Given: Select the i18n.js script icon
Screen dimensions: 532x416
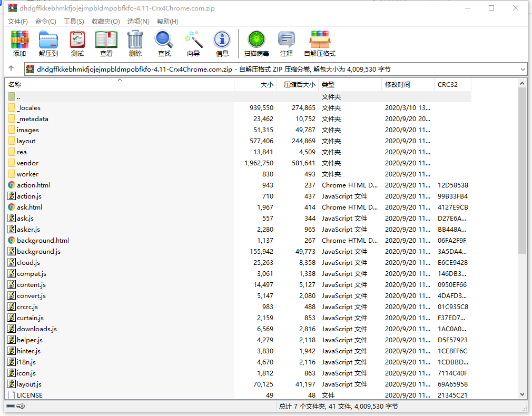Looking at the screenshot, I should coord(12,362).
